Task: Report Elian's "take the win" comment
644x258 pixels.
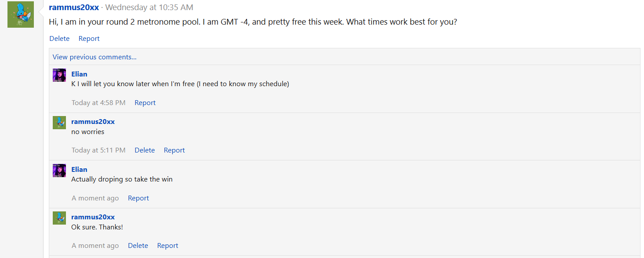Action: click(138, 198)
